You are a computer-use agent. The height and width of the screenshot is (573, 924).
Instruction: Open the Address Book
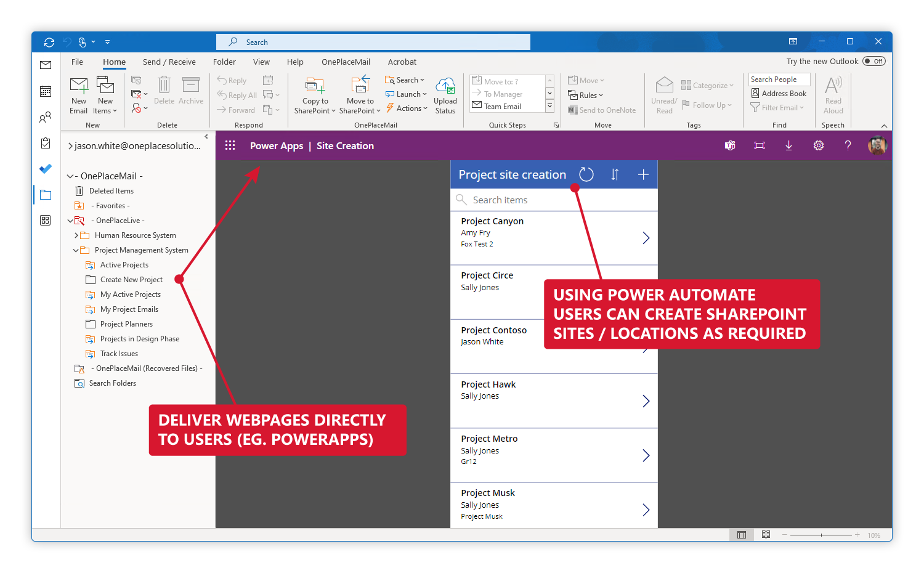coord(779,94)
